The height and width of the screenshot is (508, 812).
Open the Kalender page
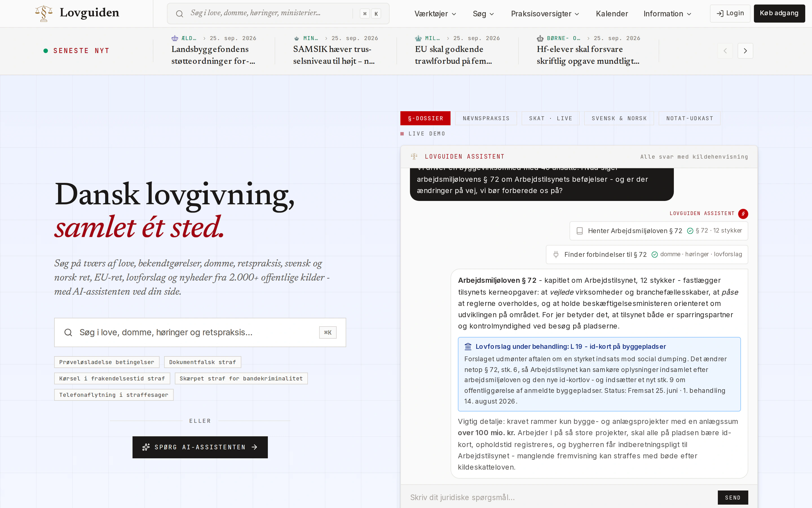(612, 14)
